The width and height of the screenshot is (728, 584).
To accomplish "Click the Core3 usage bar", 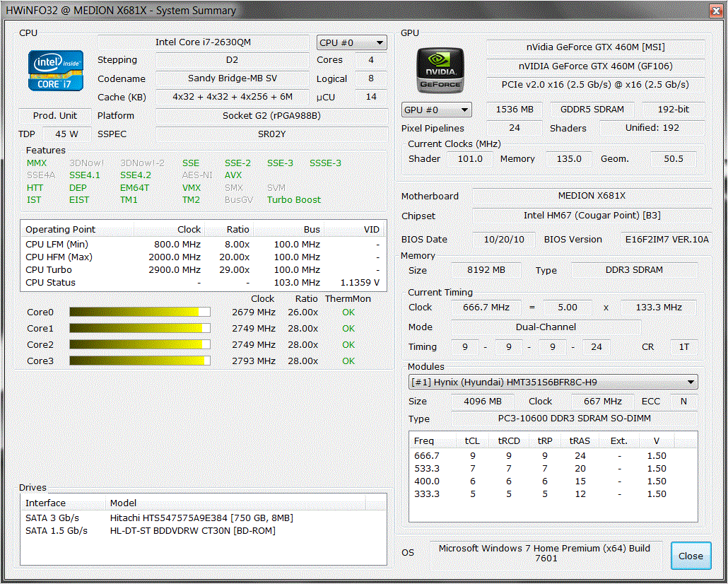I will [140, 361].
